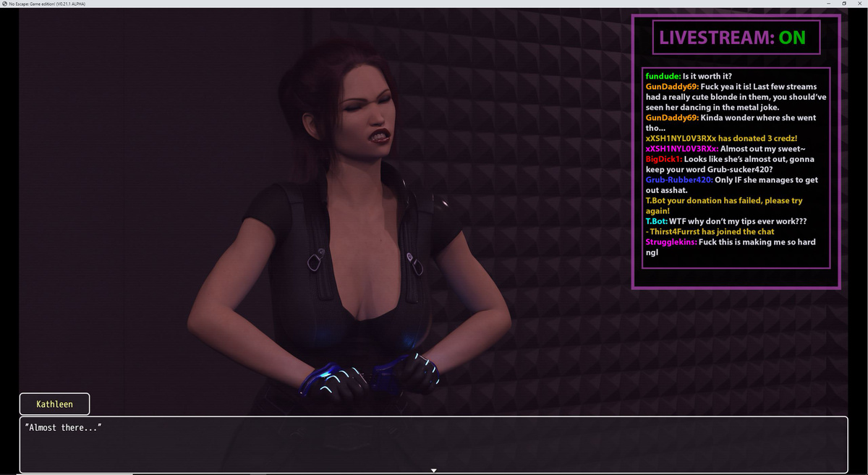This screenshot has width=868, height=475.
Task: Click "T.Bot your donation has failed" notice
Action: point(724,206)
